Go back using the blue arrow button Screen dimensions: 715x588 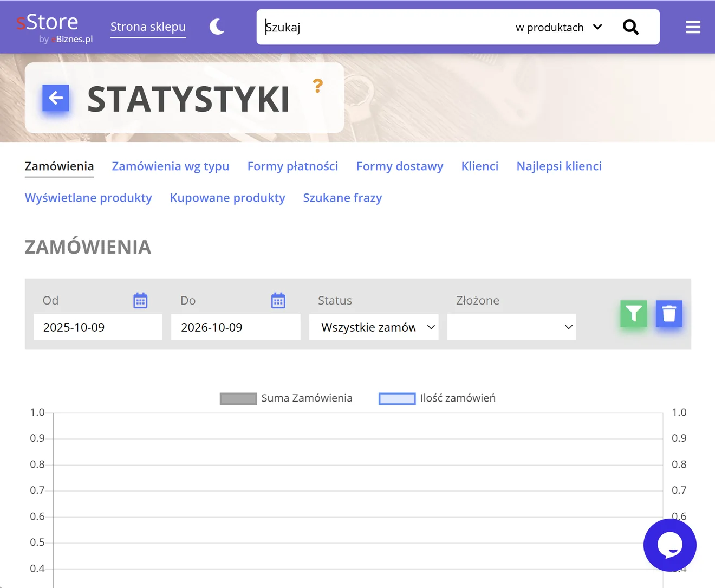click(56, 98)
